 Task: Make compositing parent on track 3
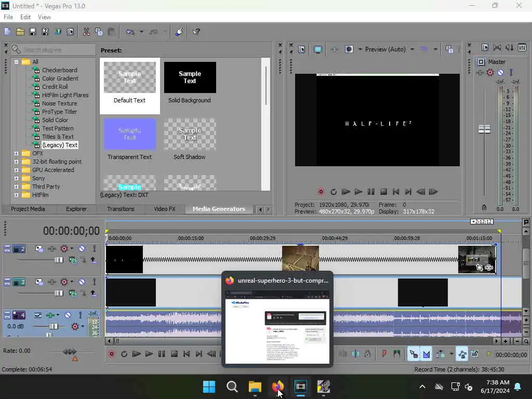coord(94,294)
